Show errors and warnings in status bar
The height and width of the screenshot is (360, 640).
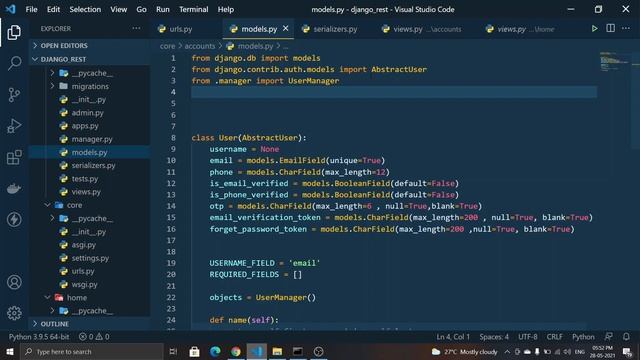pos(94,337)
